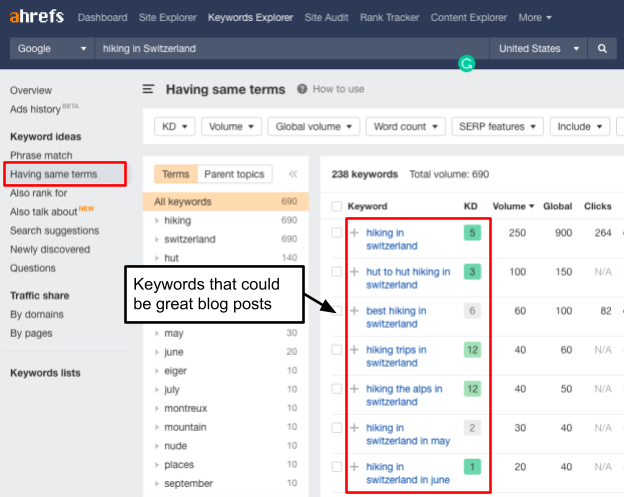Open the hiking in switzerland in june keyword

407,473
